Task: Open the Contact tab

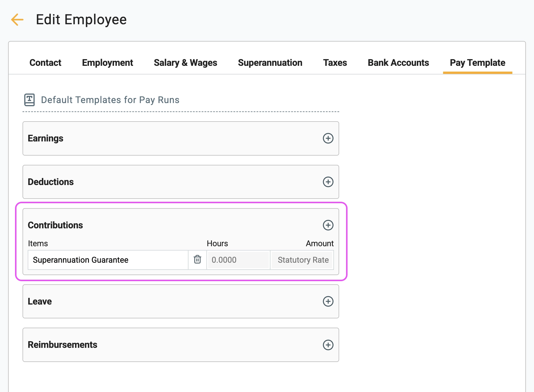Action: click(x=45, y=63)
